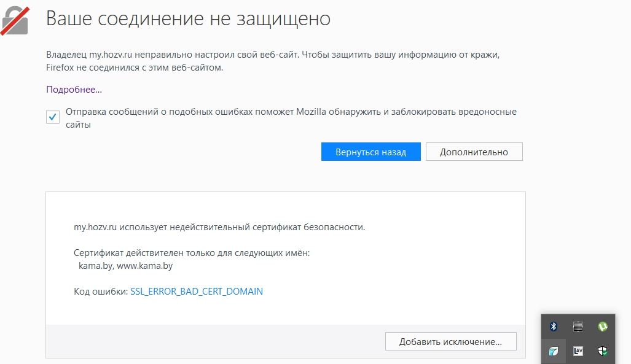Collapse details with the 'Дополнительно' button
The height and width of the screenshot is (364, 631).
(x=474, y=152)
